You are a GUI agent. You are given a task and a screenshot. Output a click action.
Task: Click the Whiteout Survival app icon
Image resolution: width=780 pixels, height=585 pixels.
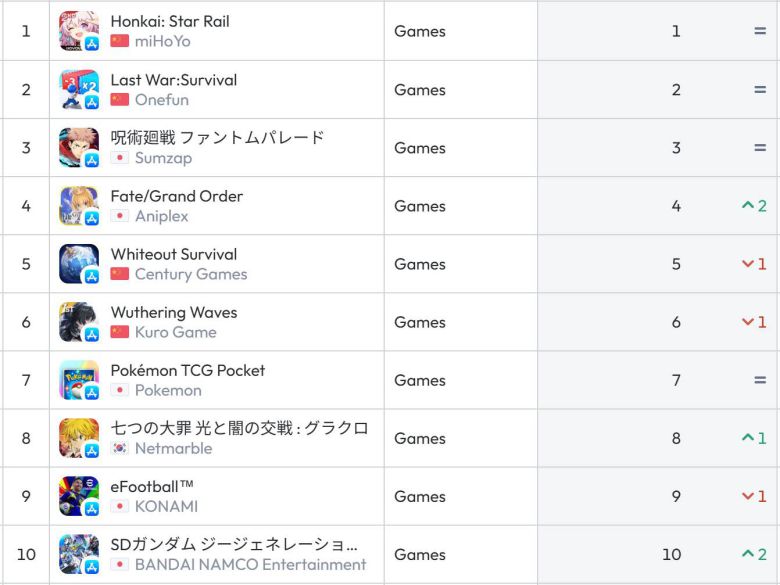click(x=78, y=264)
